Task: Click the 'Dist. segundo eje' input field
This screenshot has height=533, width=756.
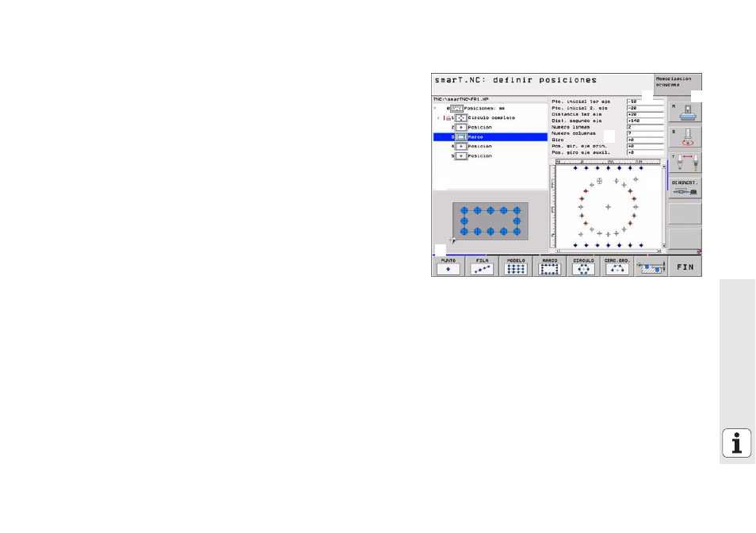Action: click(645, 121)
